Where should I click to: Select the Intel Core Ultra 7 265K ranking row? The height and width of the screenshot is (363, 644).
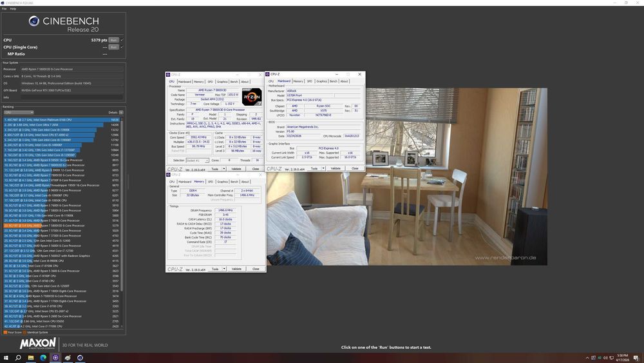(x=62, y=124)
